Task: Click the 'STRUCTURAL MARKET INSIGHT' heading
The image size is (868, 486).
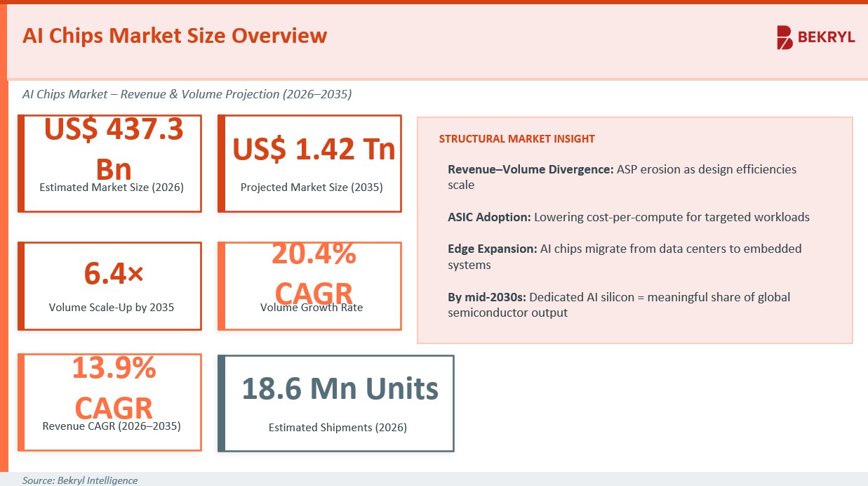Action: pos(517,139)
